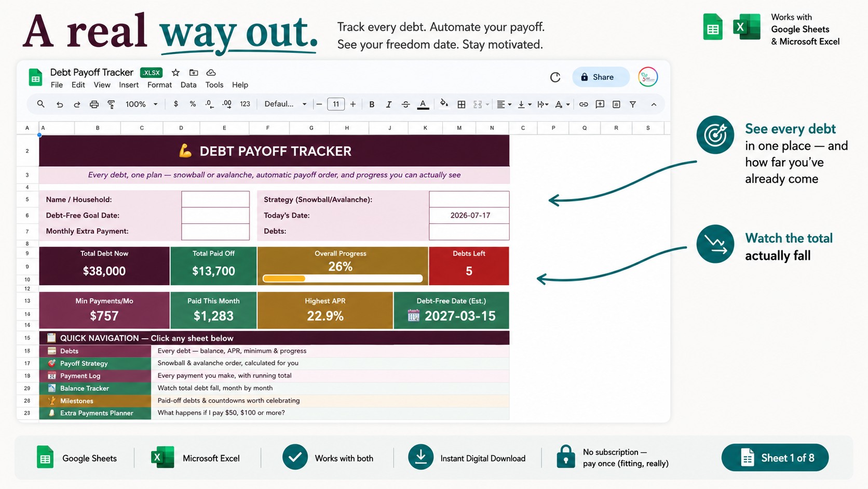Open the borders tool
868x489 pixels.
pos(461,104)
